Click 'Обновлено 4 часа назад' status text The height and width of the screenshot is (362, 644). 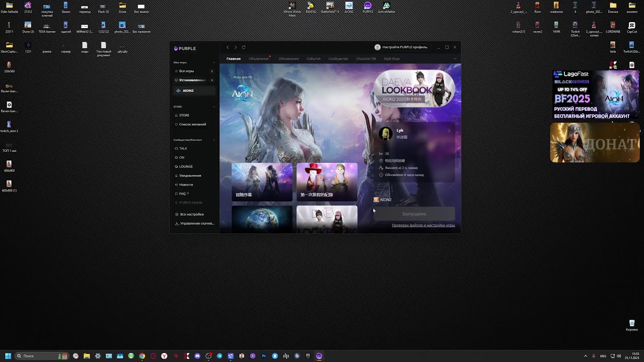405,175
